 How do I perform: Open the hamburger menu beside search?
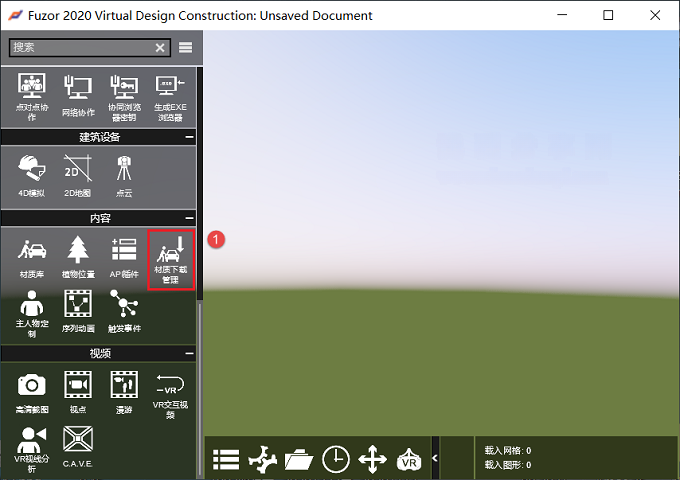click(186, 47)
